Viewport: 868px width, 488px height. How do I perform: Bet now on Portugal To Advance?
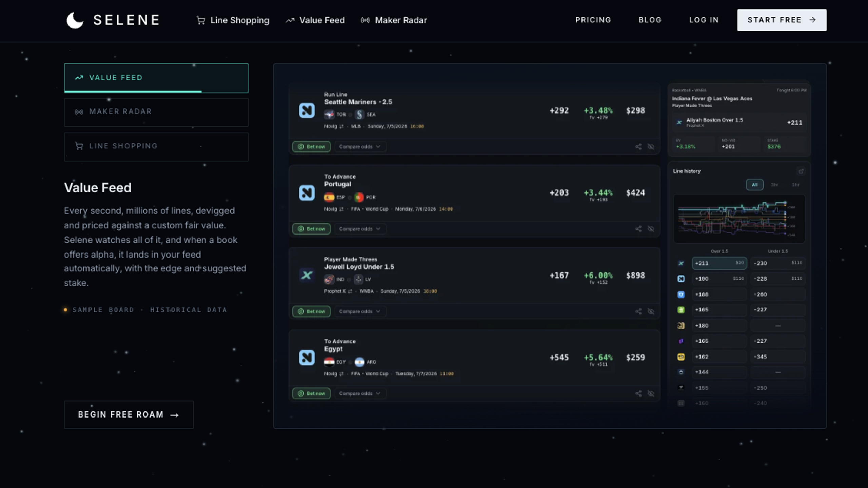[x=311, y=229]
